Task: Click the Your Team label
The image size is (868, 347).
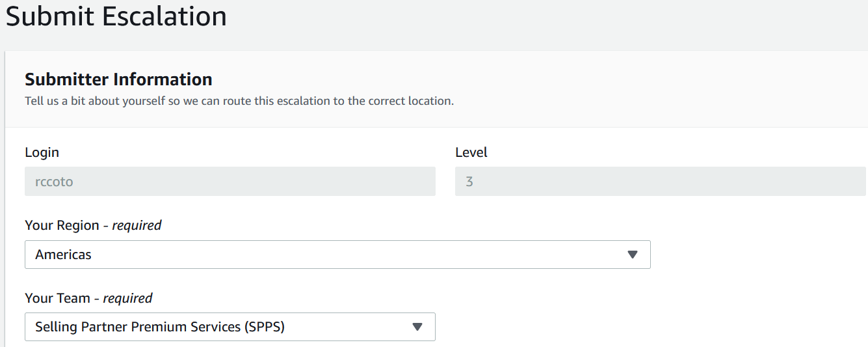Action: 57,298
